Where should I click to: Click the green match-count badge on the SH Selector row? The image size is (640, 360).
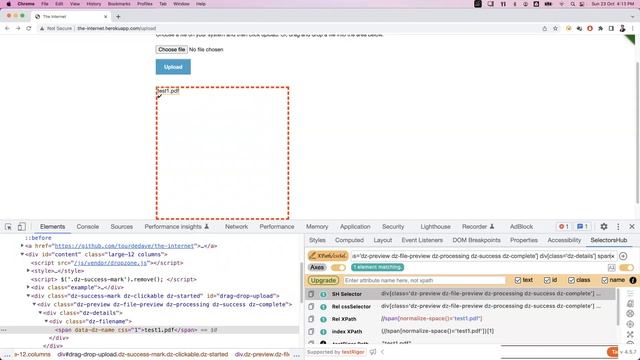(x=323, y=294)
